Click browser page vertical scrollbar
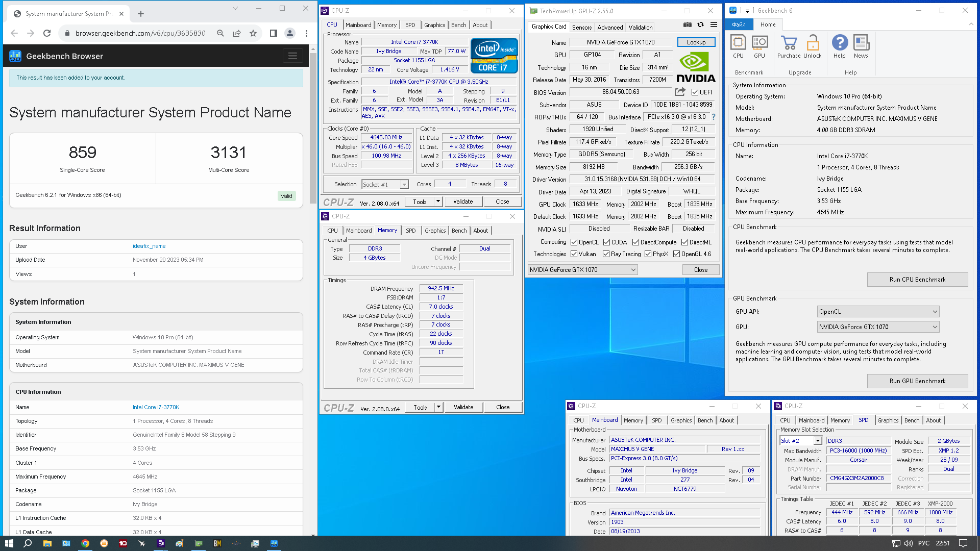The height and width of the screenshot is (551, 980). [313, 128]
